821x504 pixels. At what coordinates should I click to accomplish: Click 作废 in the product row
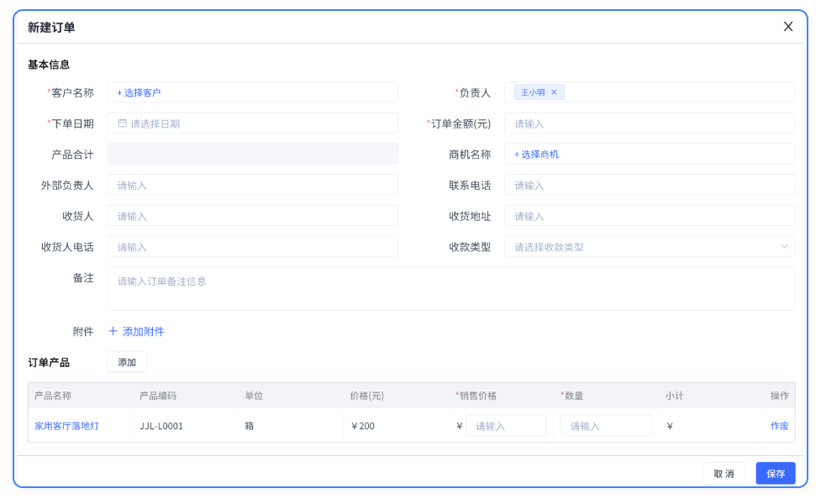pos(779,426)
